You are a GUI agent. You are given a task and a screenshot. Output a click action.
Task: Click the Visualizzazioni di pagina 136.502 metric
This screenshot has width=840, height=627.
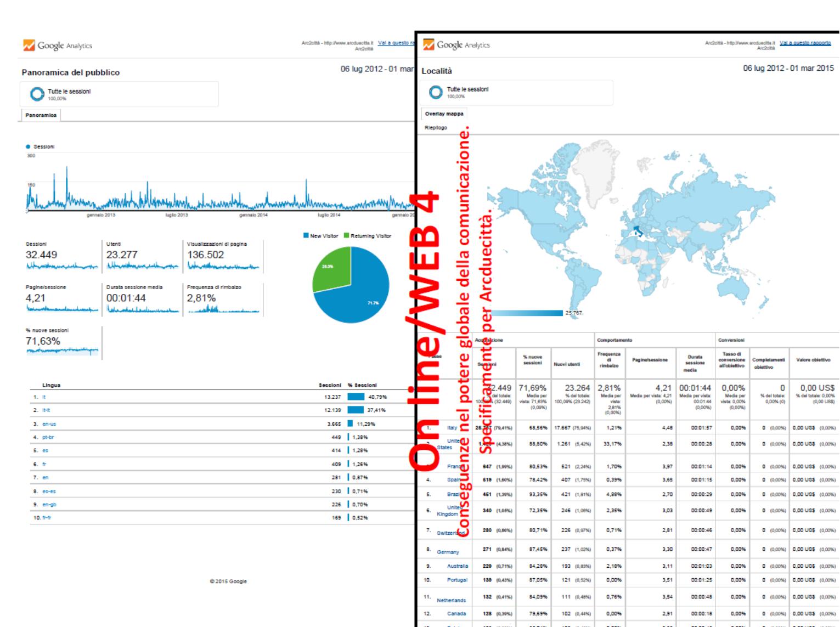(x=223, y=256)
